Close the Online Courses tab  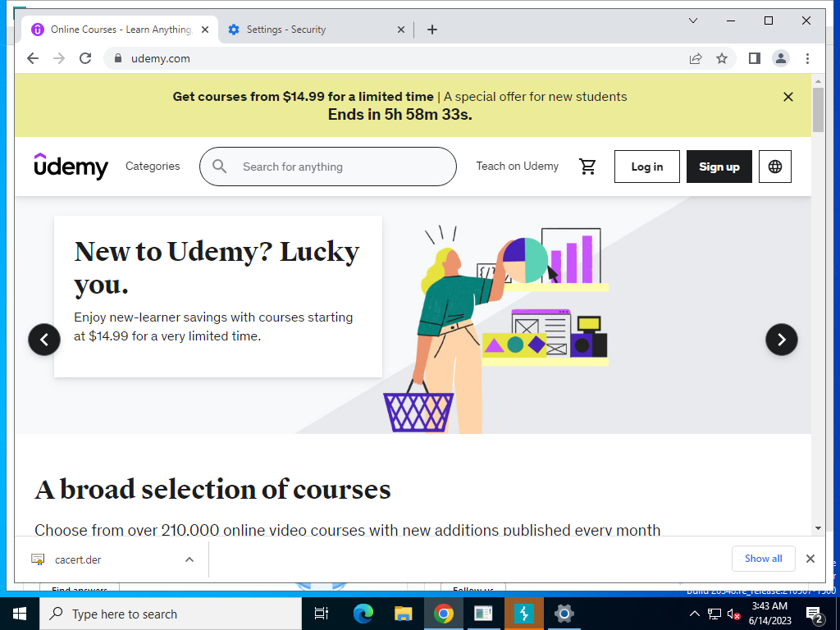coord(204,30)
